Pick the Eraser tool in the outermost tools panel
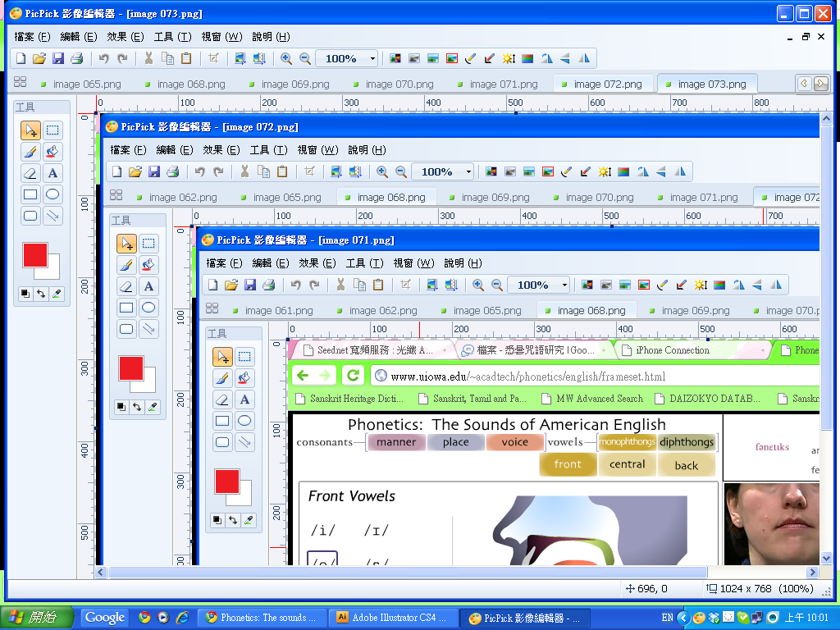The image size is (840, 630). pos(30,173)
